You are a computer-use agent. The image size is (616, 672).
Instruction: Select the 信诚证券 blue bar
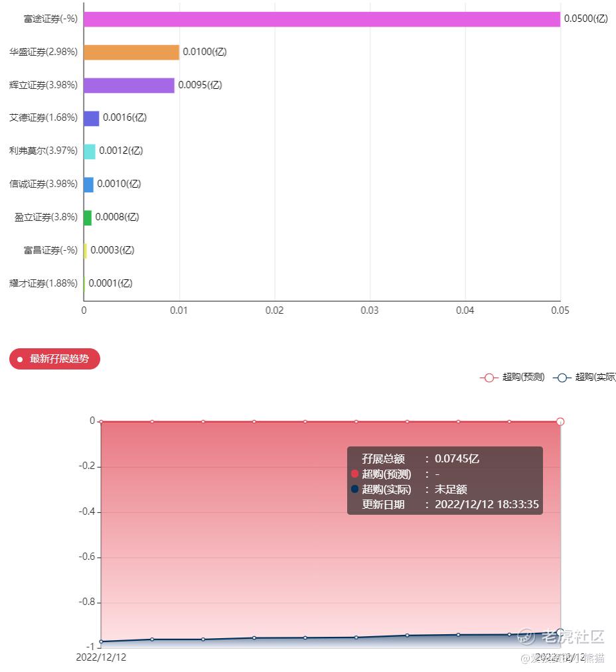tap(89, 184)
